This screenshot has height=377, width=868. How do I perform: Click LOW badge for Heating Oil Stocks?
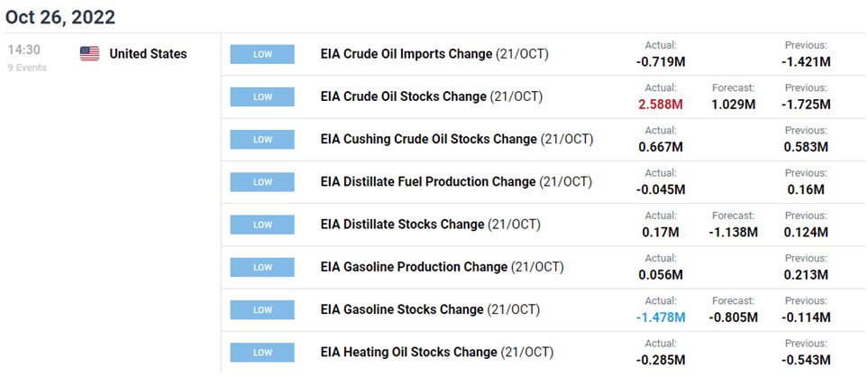tap(261, 352)
